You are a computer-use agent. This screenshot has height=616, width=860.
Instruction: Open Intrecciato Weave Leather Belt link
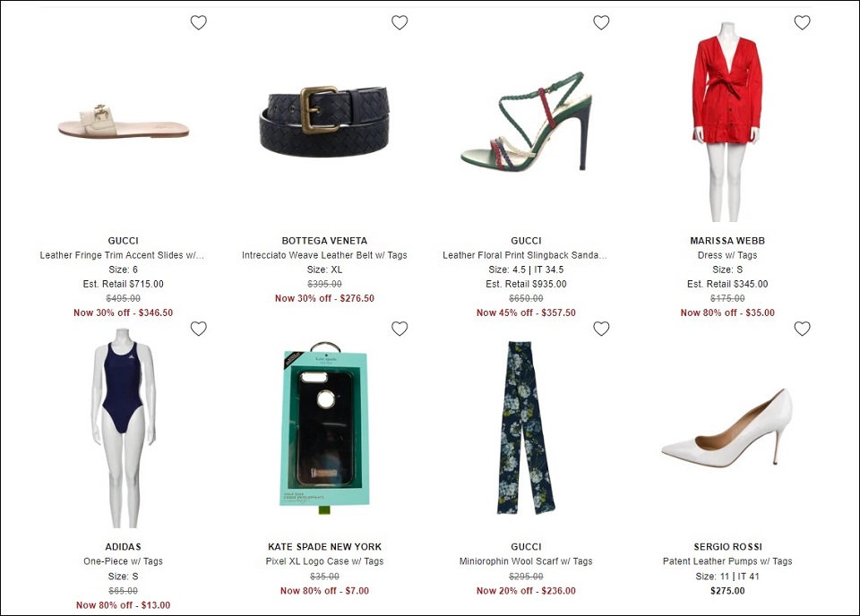[324, 255]
